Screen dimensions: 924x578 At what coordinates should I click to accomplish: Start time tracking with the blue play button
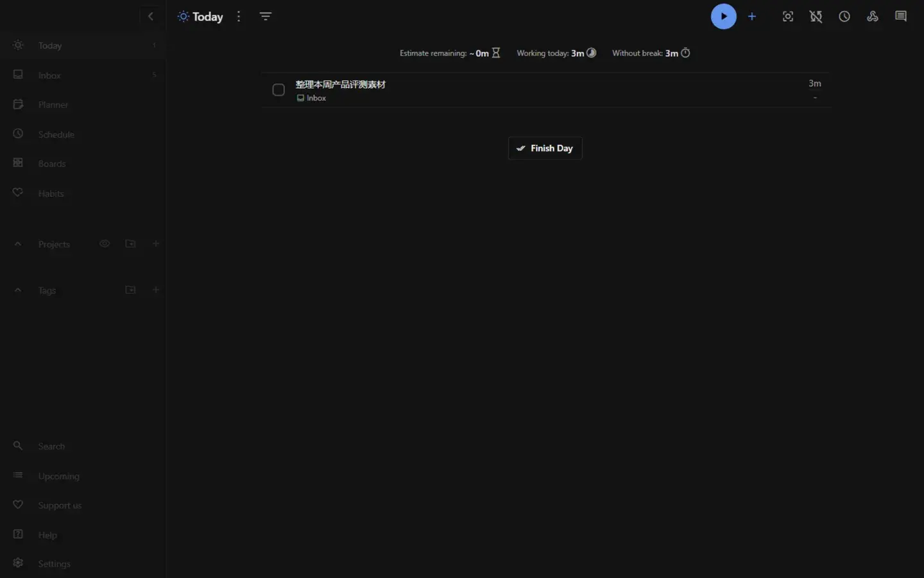click(723, 17)
